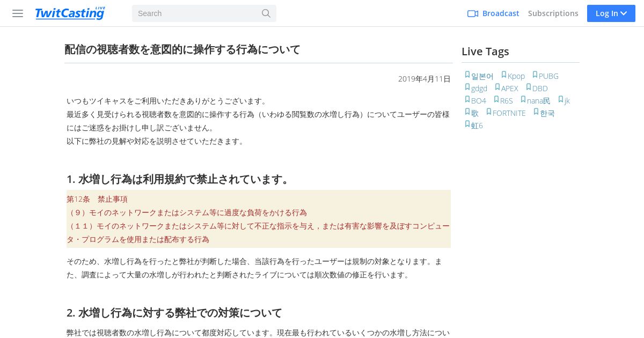Click the bookmark icon beside BO4 tag
The width and height of the screenshot is (644, 338).
tap(467, 100)
